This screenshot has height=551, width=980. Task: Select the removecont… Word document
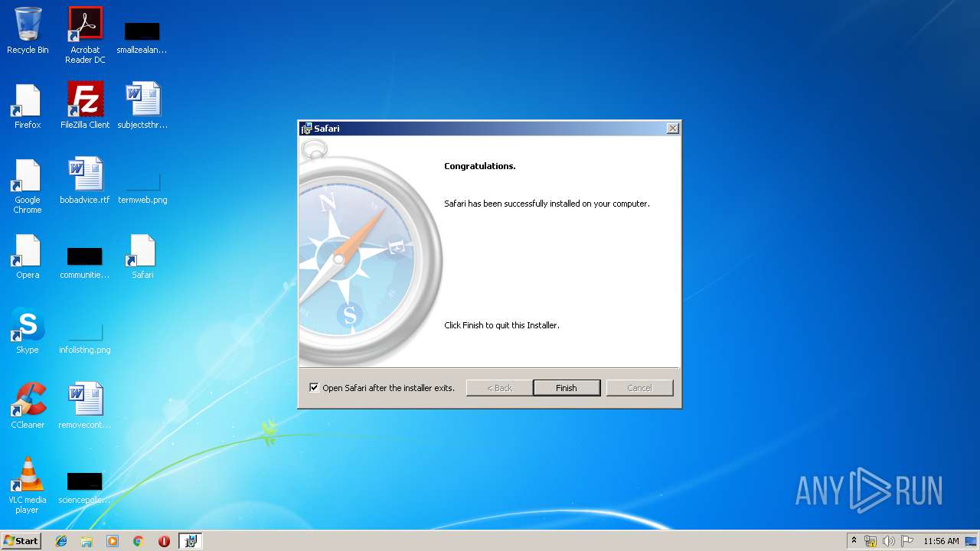85,406
